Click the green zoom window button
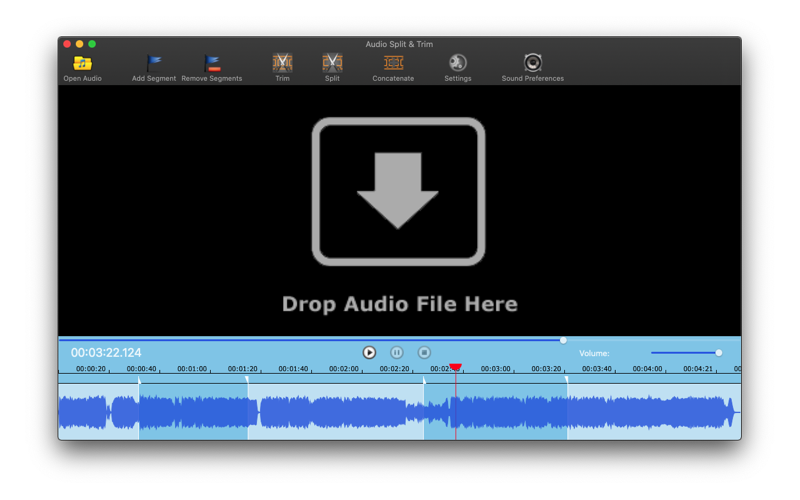The image size is (800, 500). (x=92, y=44)
